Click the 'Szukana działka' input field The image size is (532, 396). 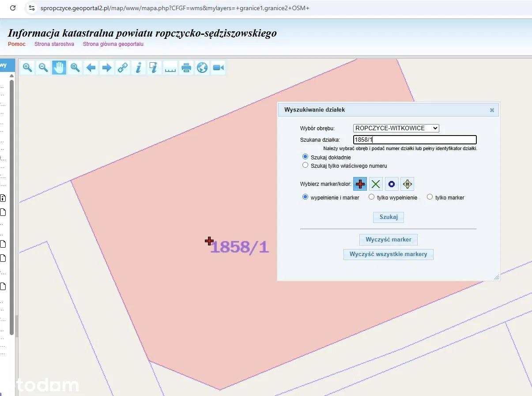[x=415, y=140]
